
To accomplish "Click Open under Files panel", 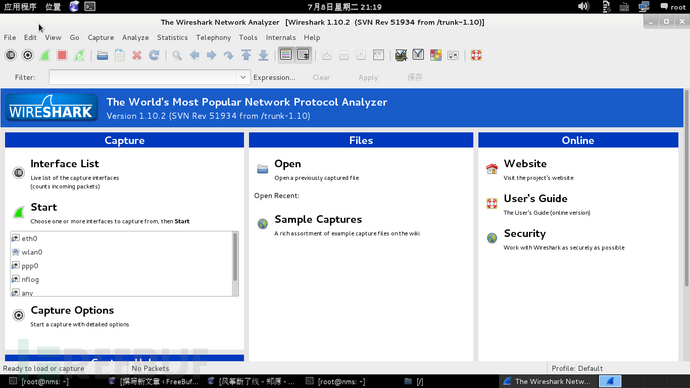I will (x=287, y=164).
